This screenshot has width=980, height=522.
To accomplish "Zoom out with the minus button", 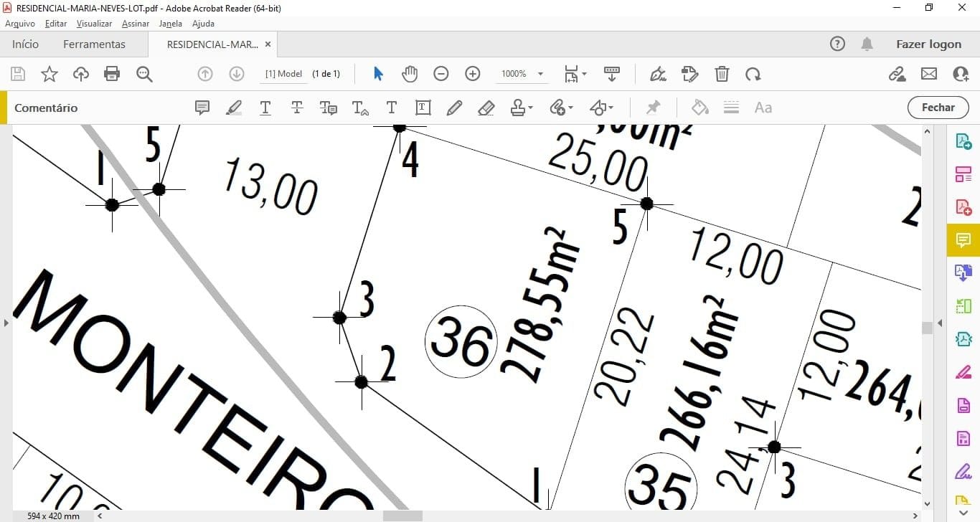I will pyautogui.click(x=441, y=74).
